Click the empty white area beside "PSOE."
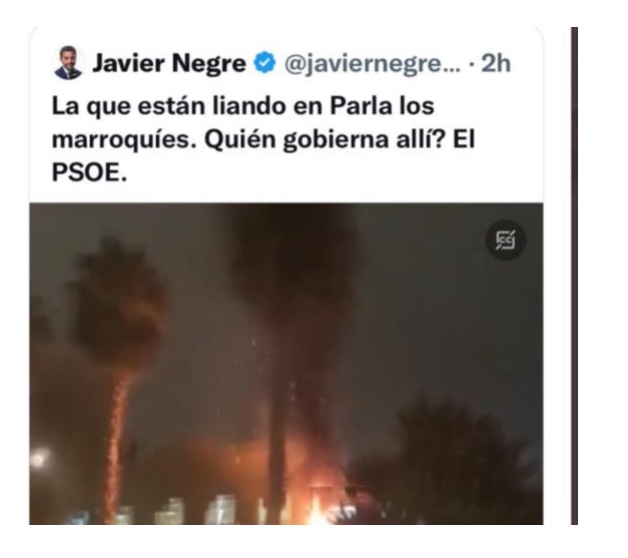The image size is (628, 558). [320, 173]
